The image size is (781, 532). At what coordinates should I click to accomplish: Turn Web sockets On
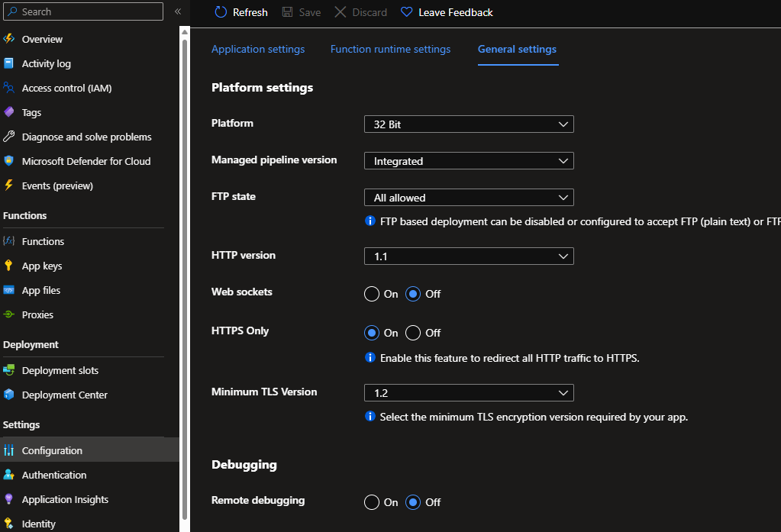coord(372,294)
